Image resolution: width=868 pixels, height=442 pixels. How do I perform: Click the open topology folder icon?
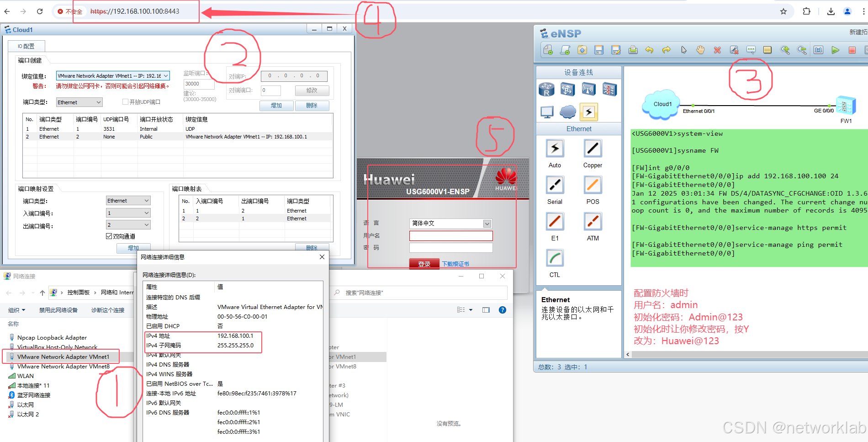(x=582, y=50)
